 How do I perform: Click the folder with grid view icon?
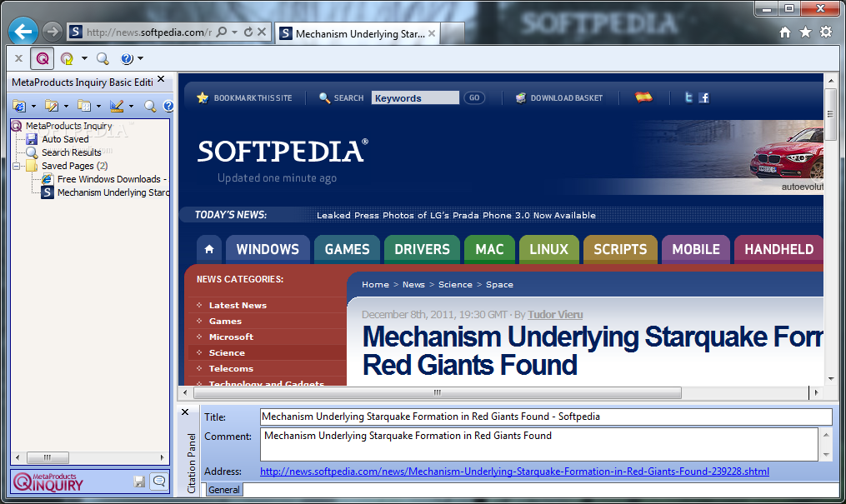(x=84, y=106)
